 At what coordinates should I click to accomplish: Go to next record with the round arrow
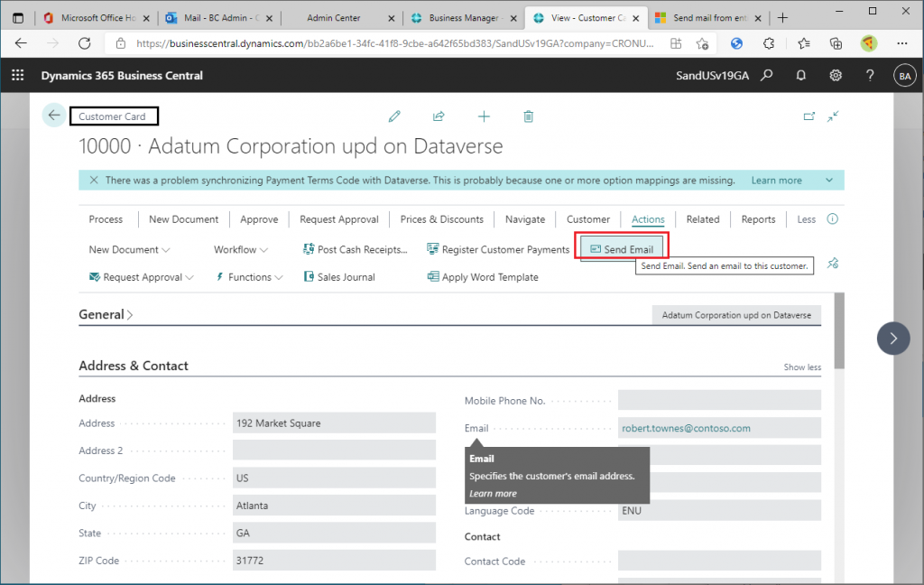(x=893, y=339)
